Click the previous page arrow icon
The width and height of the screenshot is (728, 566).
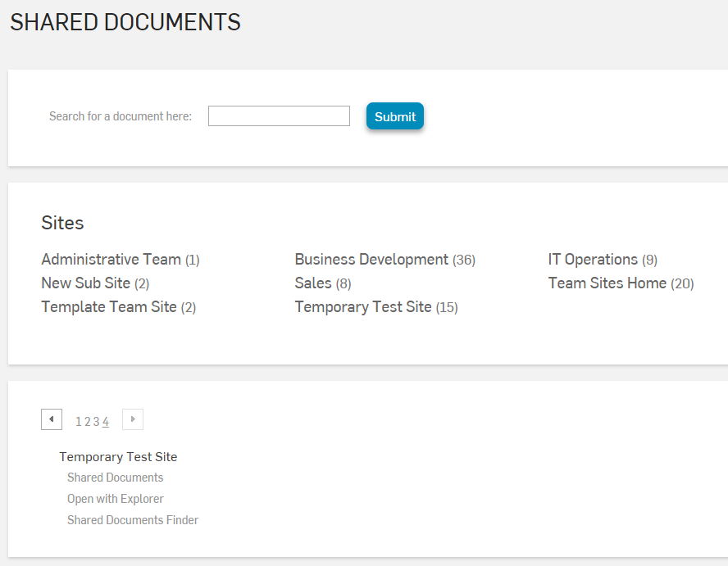51,419
